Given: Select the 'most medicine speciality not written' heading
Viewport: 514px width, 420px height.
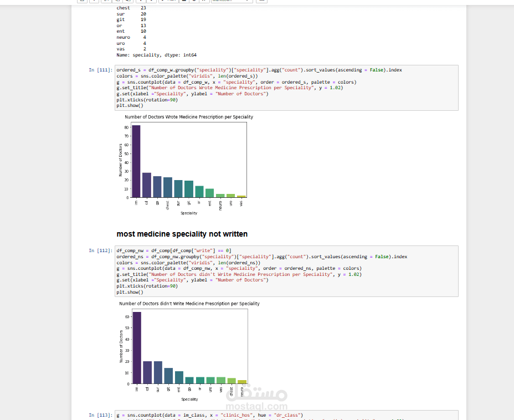Looking at the screenshot, I should [182, 234].
